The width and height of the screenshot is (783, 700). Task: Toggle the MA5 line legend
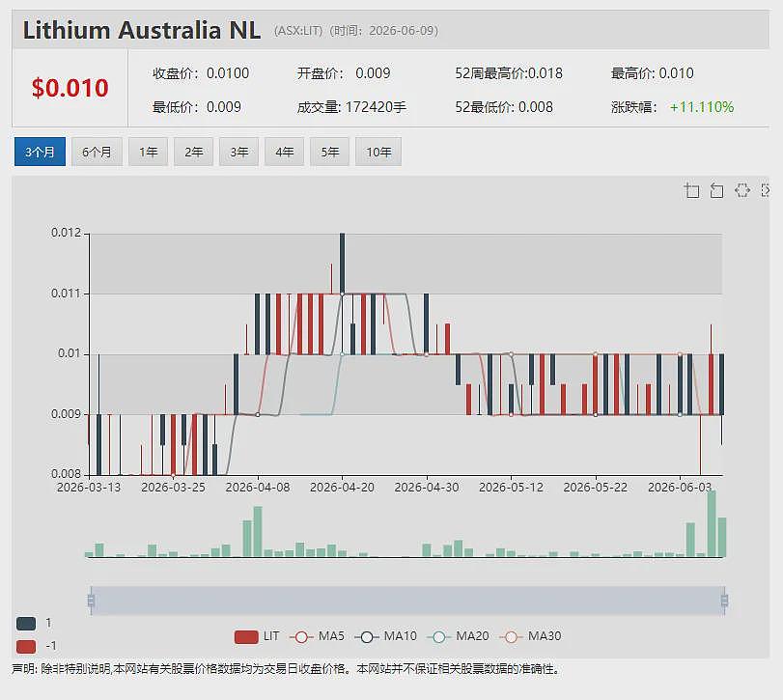click(x=317, y=636)
